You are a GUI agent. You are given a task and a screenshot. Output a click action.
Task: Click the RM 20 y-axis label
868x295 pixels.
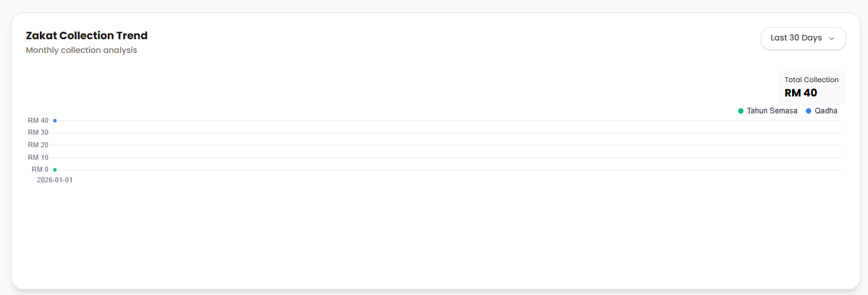point(38,145)
